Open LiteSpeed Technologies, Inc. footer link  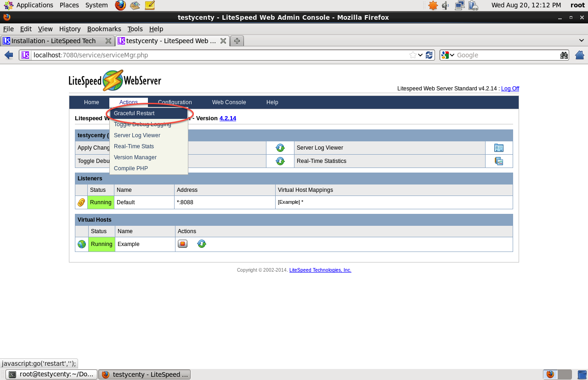320,270
